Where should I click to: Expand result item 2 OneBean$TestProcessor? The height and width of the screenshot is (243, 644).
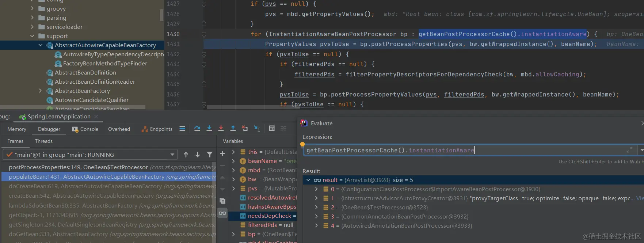pyautogui.click(x=316, y=207)
